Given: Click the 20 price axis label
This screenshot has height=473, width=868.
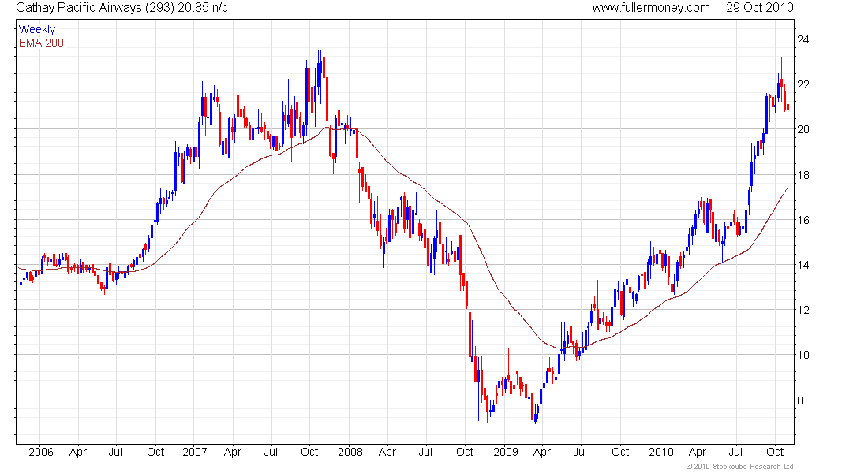Looking at the screenshot, I should (803, 129).
